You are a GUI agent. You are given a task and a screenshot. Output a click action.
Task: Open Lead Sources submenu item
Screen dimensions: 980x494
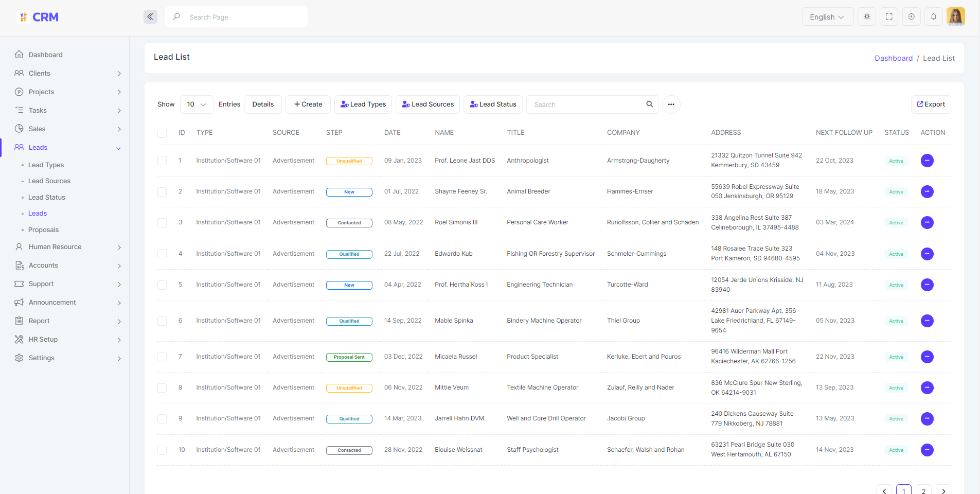[49, 181]
